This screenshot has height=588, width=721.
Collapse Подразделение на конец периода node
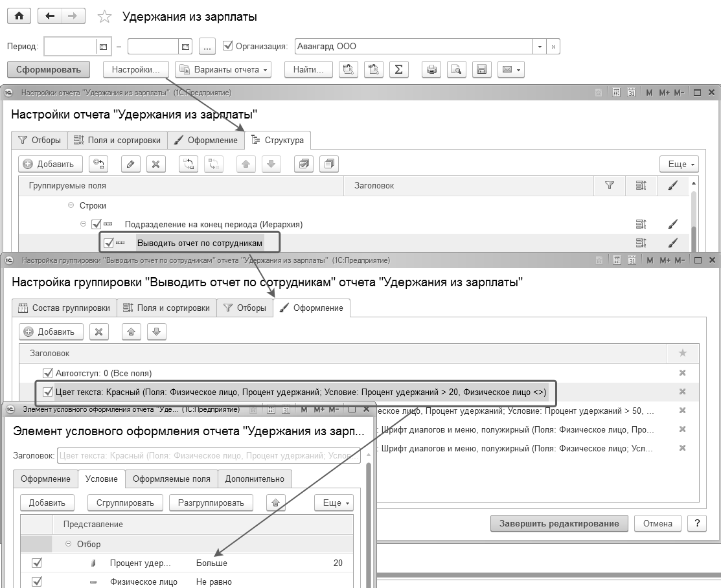point(83,224)
